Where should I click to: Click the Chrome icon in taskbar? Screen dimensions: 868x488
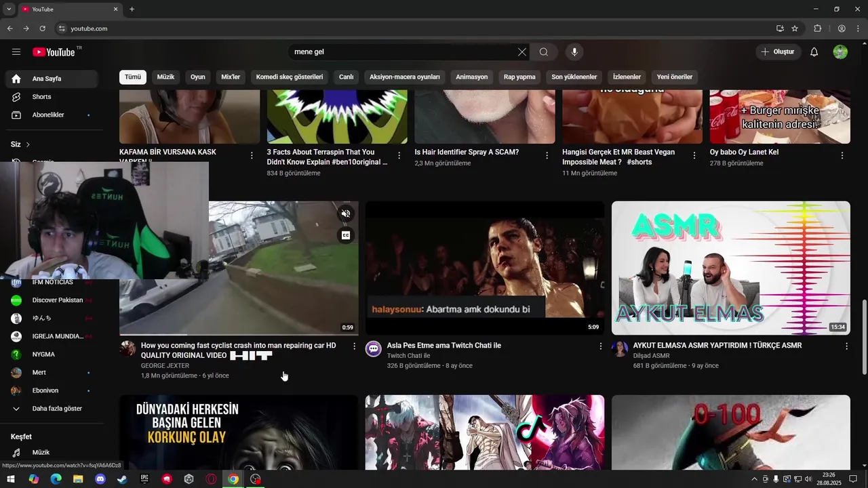click(x=233, y=479)
